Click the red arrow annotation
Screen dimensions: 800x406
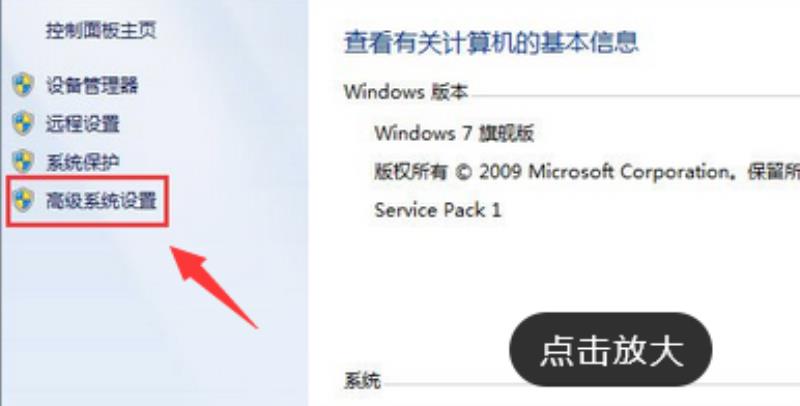coord(213,286)
